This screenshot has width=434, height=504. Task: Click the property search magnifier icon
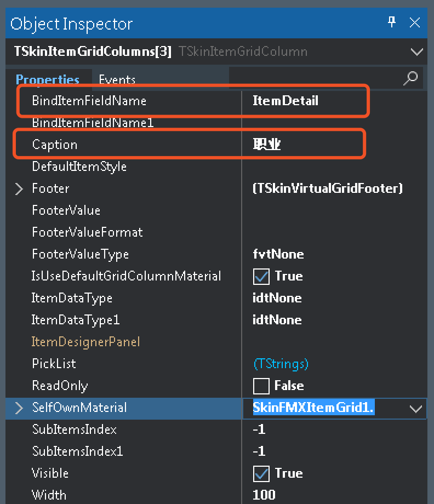point(410,78)
